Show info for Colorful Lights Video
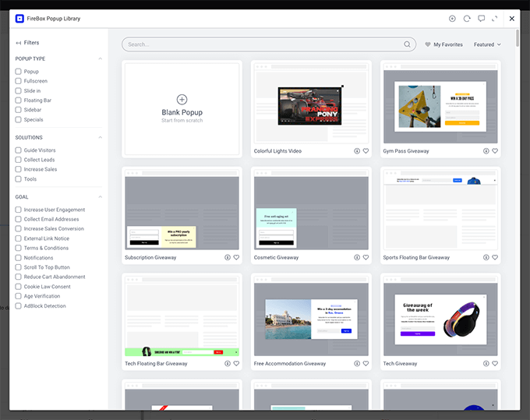This screenshot has height=420, width=530. point(357,151)
